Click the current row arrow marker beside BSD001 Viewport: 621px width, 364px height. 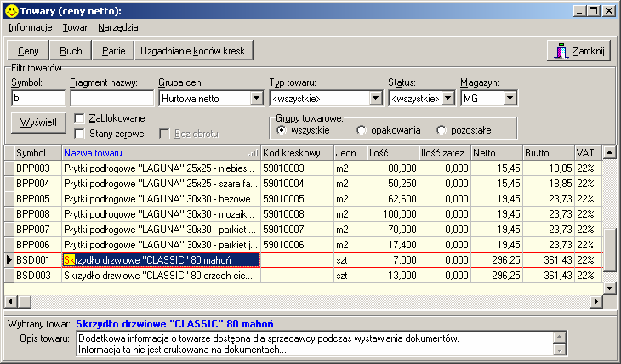[x=9, y=260]
